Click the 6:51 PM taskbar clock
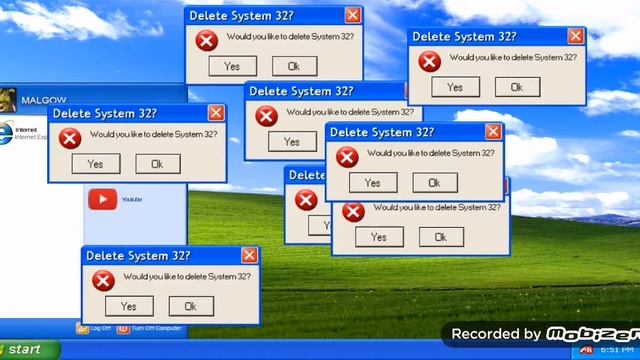 click(x=617, y=350)
